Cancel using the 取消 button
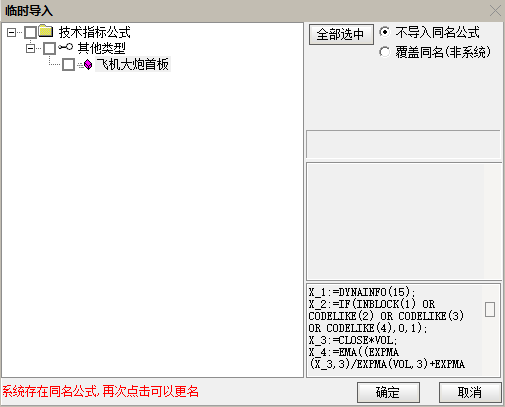The width and height of the screenshot is (505, 407). click(470, 392)
